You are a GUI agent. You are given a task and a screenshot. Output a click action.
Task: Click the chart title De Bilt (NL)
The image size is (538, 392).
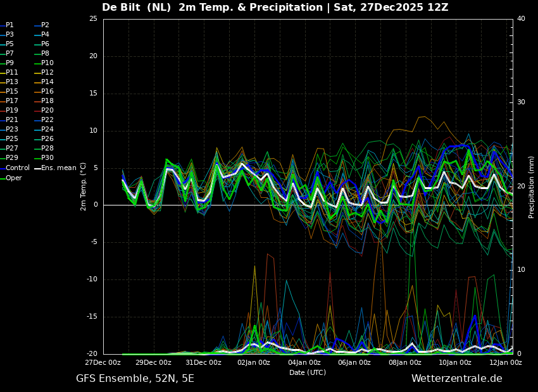[x=136, y=7]
